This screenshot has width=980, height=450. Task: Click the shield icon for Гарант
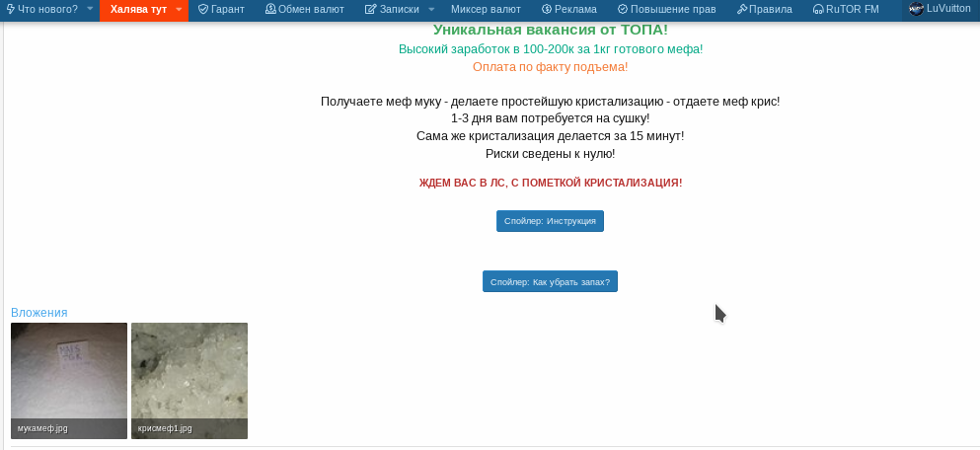202,10
